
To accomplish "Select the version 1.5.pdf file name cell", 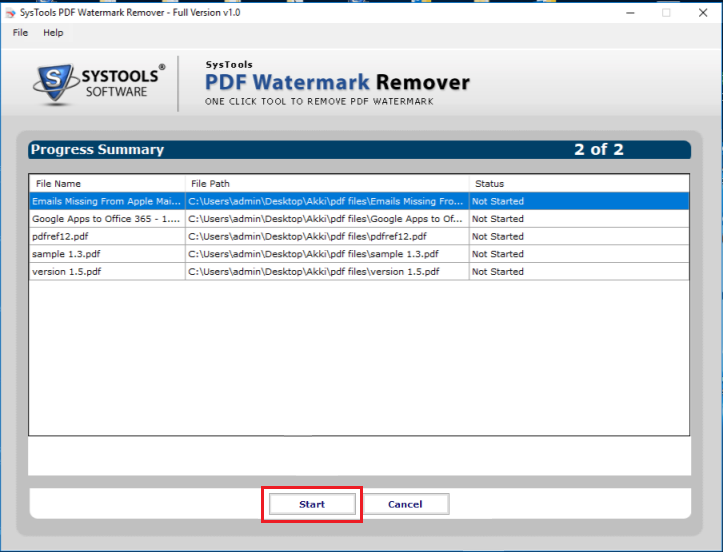I will click(x=107, y=271).
